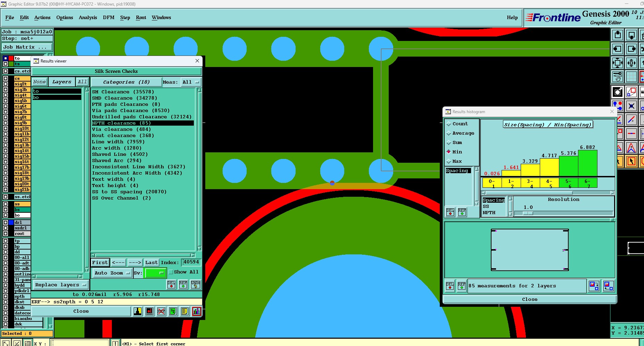Click the UNDO icon in Results viewer
The image size is (644, 346).
[x=196, y=285]
